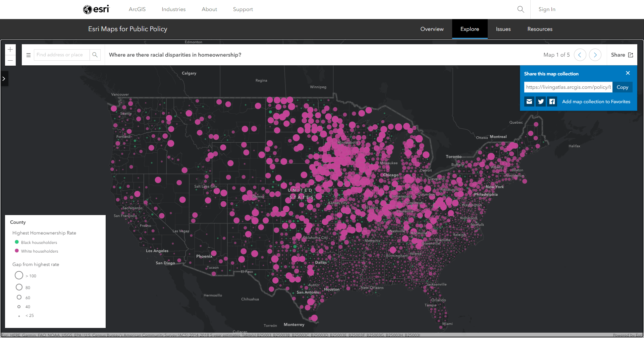The width and height of the screenshot is (644, 338).
Task: Click the 'Map 1 of 5' counter text
Action: pyautogui.click(x=556, y=55)
